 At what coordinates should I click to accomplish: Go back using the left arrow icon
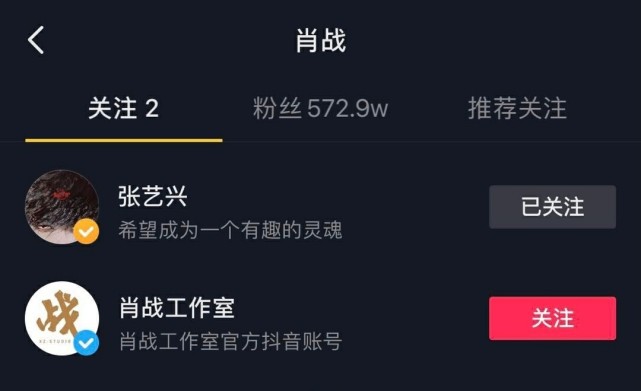(x=36, y=40)
